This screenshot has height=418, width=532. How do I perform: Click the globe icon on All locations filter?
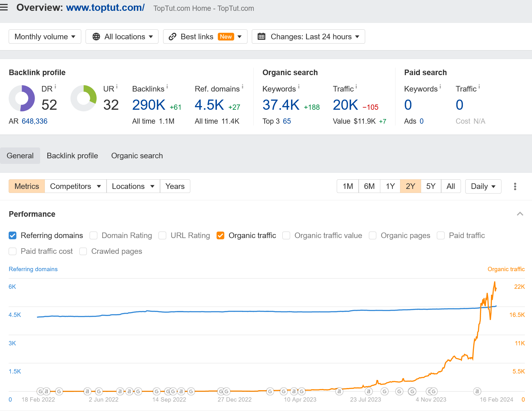pos(96,36)
